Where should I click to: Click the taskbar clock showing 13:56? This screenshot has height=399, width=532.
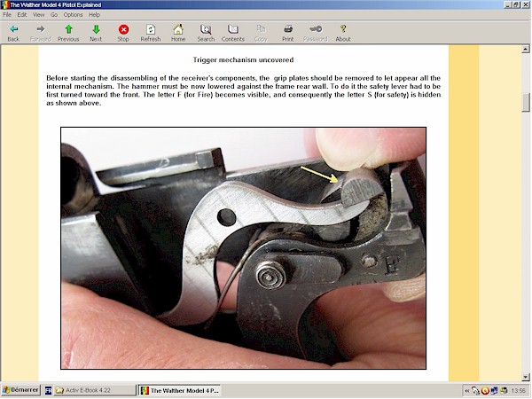pyautogui.click(x=518, y=391)
